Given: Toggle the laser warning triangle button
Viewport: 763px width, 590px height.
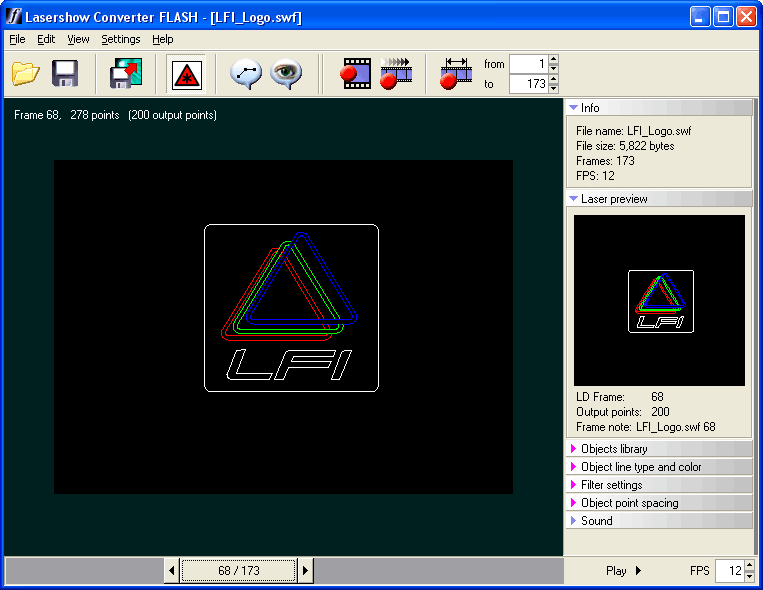Looking at the screenshot, I should pyautogui.click(x=186, y=74).
